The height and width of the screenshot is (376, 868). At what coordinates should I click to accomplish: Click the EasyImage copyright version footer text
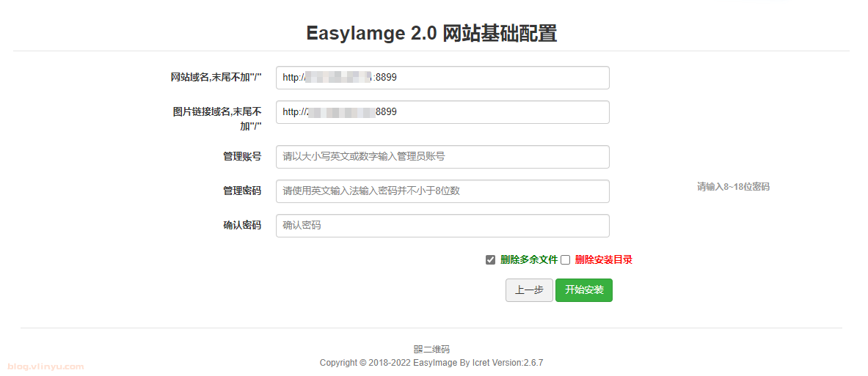[431, 363]
